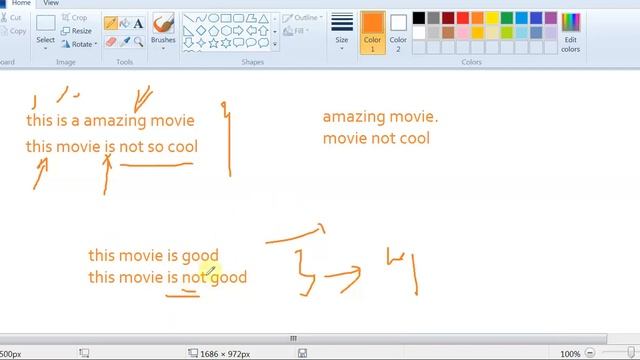Select the Magnifier tool

tap(139, 42)
